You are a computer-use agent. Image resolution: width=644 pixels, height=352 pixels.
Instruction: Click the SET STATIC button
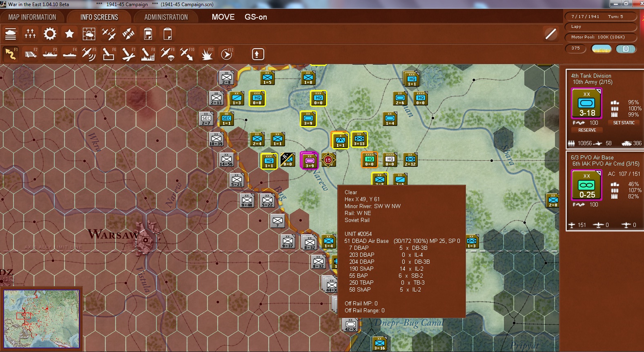click(624, 123)
